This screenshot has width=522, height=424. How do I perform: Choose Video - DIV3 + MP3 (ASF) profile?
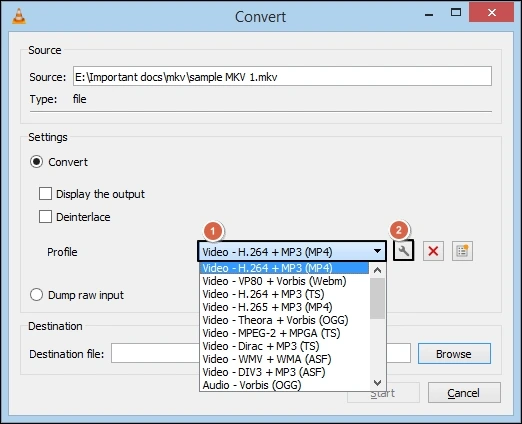pyautogui.click(x=284, y=372)
